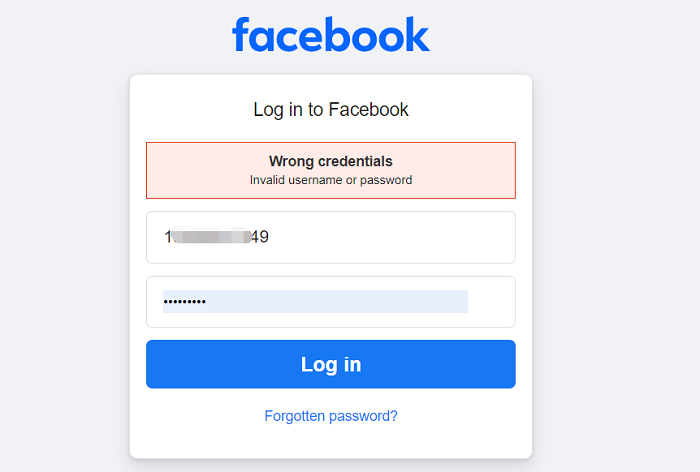Viewport: 700px width, 472px height.
Task: Click blank card area below Forgotten password
Action: pyautogui.click(x=331, y=442)
